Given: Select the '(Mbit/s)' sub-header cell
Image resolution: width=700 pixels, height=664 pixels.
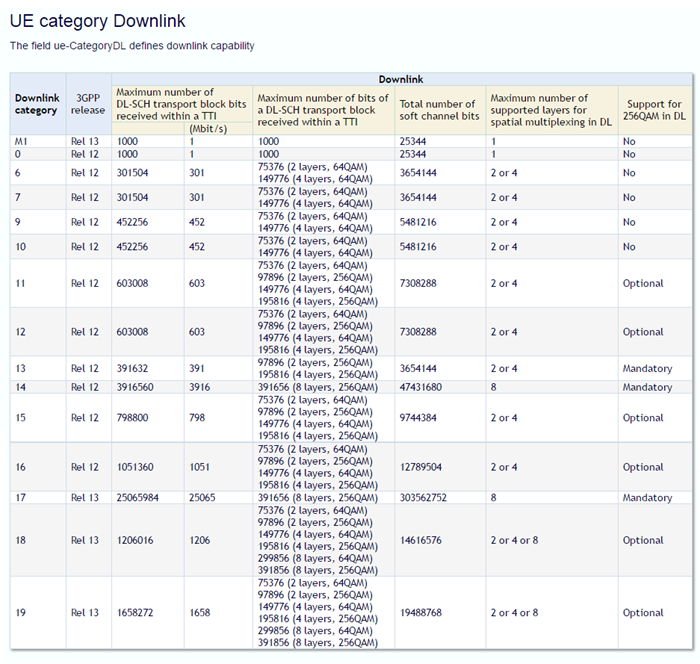Looking at the screenshot, I should [208, 128].
